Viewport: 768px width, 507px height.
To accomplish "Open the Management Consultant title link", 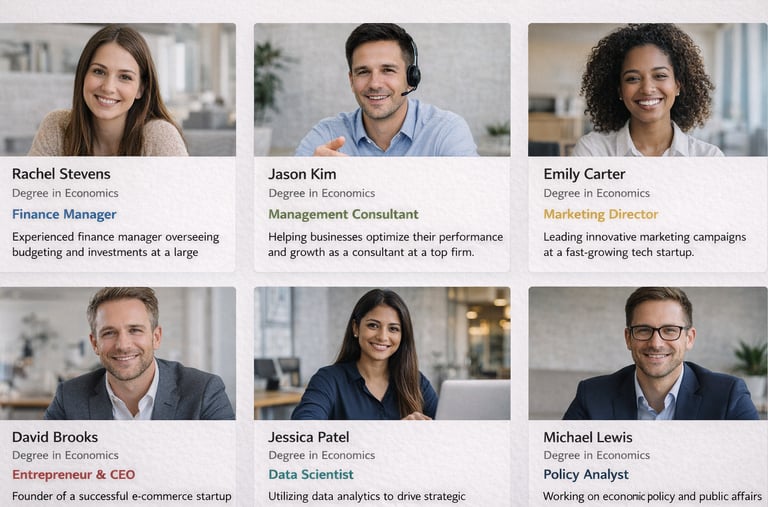I will point(343,214).
